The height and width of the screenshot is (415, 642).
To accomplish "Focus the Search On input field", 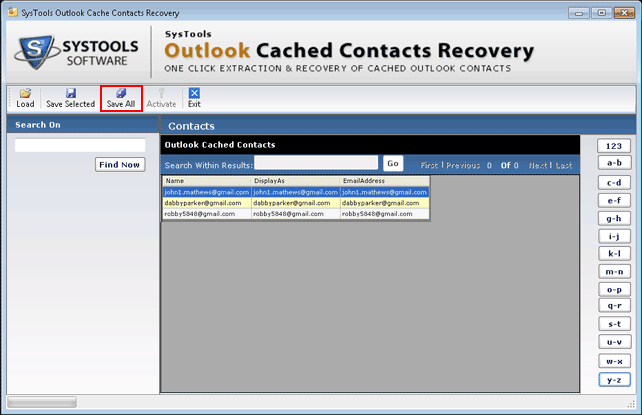I will [x=80, y=145].
